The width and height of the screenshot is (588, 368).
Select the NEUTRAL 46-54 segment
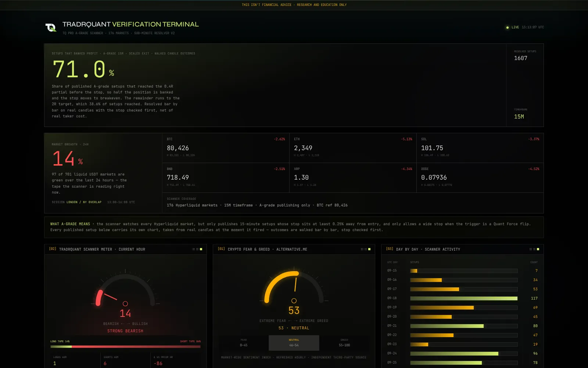pos(294,343)
